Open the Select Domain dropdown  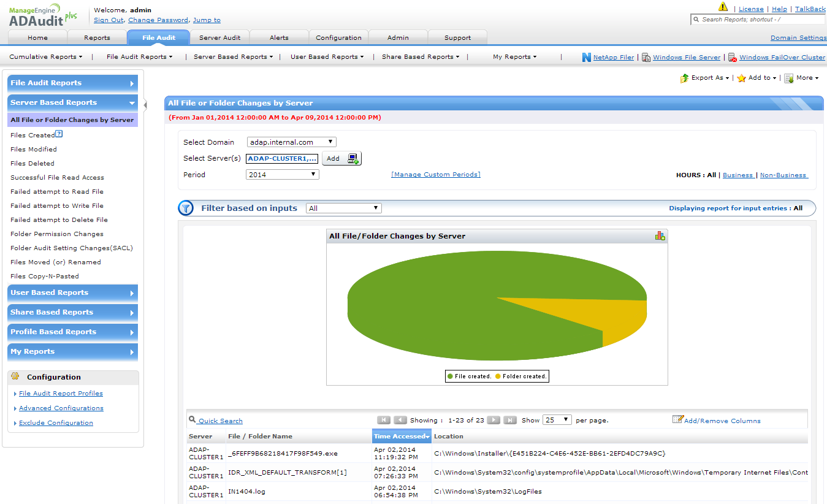pyautogui.click(x=291, y=142)
